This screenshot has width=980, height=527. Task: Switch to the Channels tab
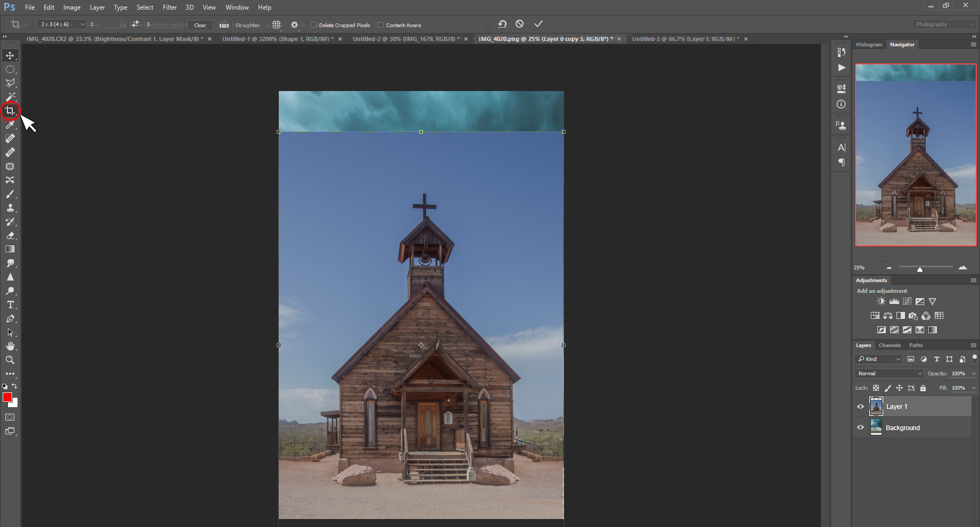[x=890, y=345]
